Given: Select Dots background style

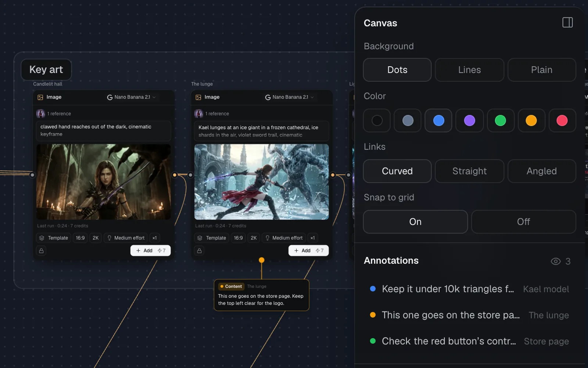Looking at the screenshot, I should point(397,70).
